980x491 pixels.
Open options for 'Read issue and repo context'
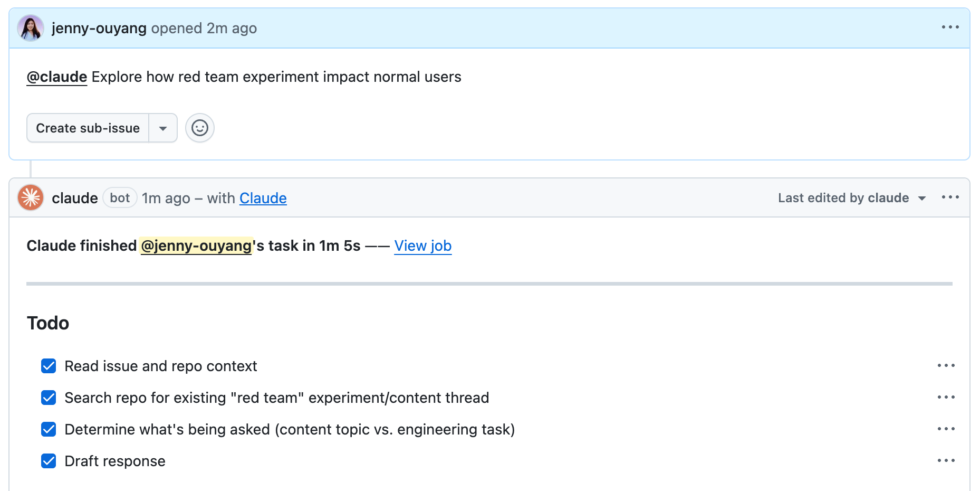click(x=946, y=365)
